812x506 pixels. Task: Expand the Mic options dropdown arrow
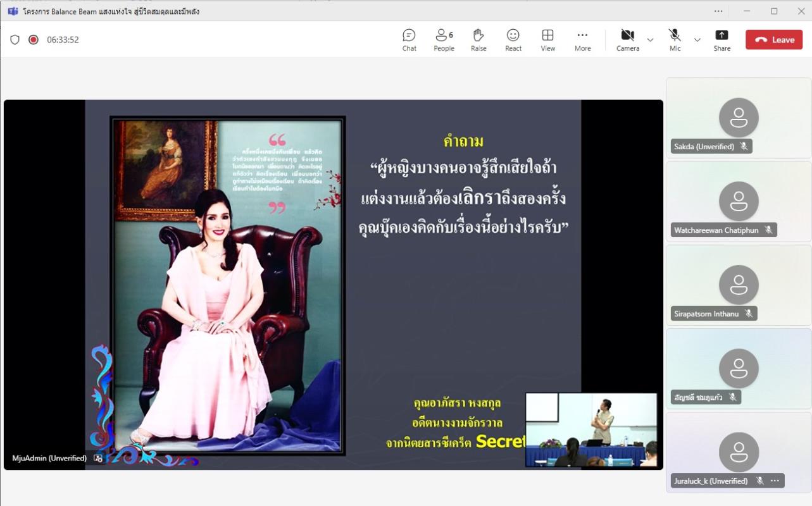(x=697, y=40)
